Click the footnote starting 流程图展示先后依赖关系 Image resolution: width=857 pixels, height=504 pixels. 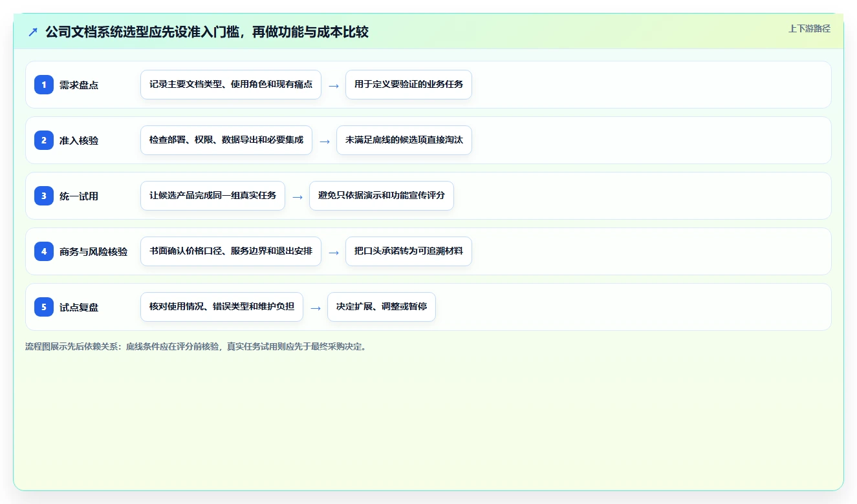click(x=197, y=346)
